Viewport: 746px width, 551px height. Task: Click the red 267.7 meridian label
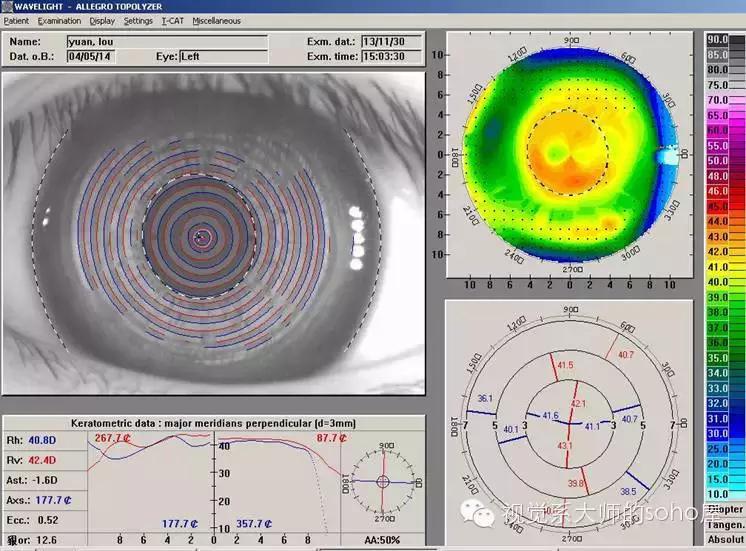pos(112,438)
